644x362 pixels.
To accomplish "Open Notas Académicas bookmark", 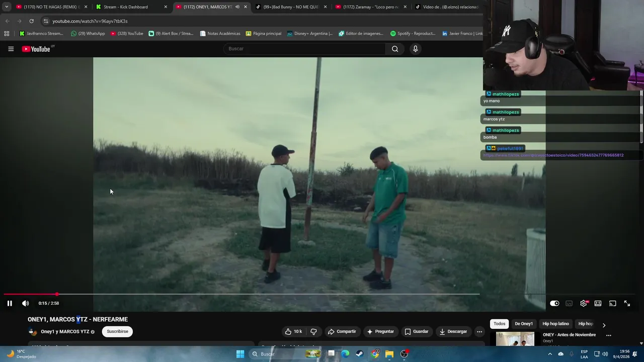I will point(220,34).
